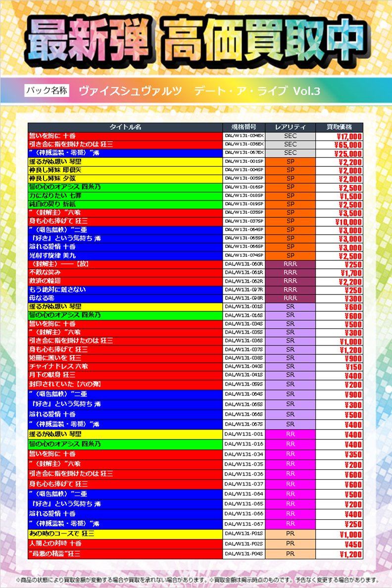Click the ¥1,700 buy price
This screenshot has height=588, width=392.
[x=351, y=273]
